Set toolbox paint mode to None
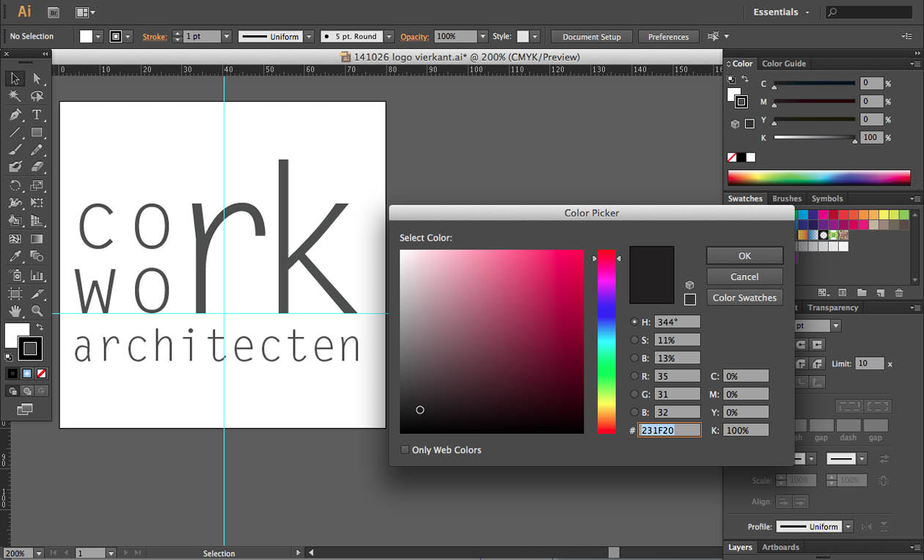The image size is (924, 560). pos(42,374)
